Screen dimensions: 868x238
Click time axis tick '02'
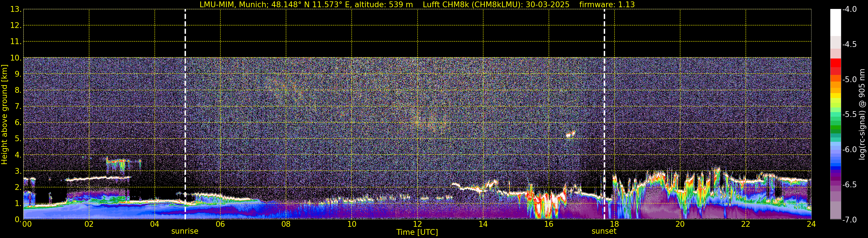[x=89, y=224]
